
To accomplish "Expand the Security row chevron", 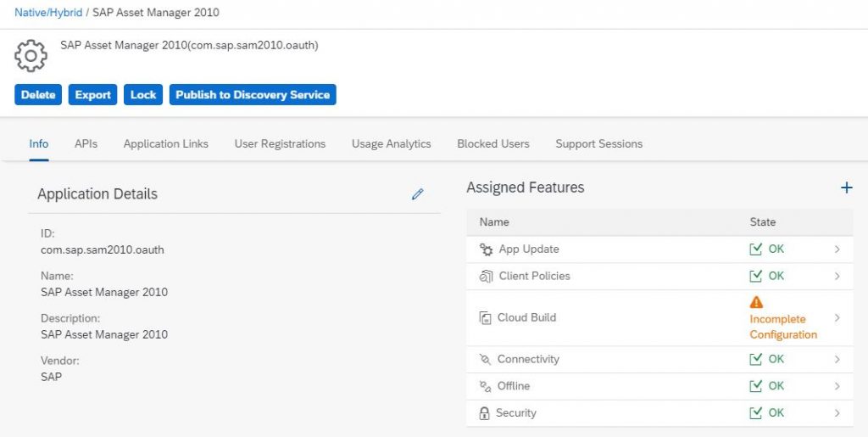I will [x=837, y=413].
